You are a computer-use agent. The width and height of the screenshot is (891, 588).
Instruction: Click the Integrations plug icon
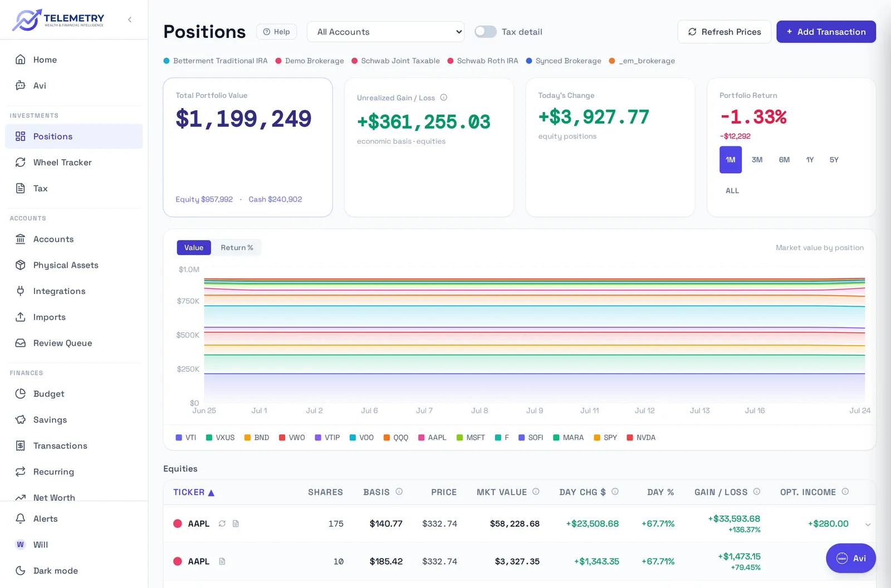[21, 291]
